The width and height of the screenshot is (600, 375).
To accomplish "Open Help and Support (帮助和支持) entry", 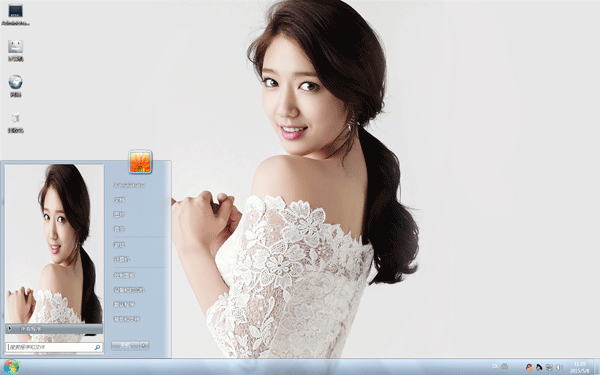I will (x=127, y=319).
